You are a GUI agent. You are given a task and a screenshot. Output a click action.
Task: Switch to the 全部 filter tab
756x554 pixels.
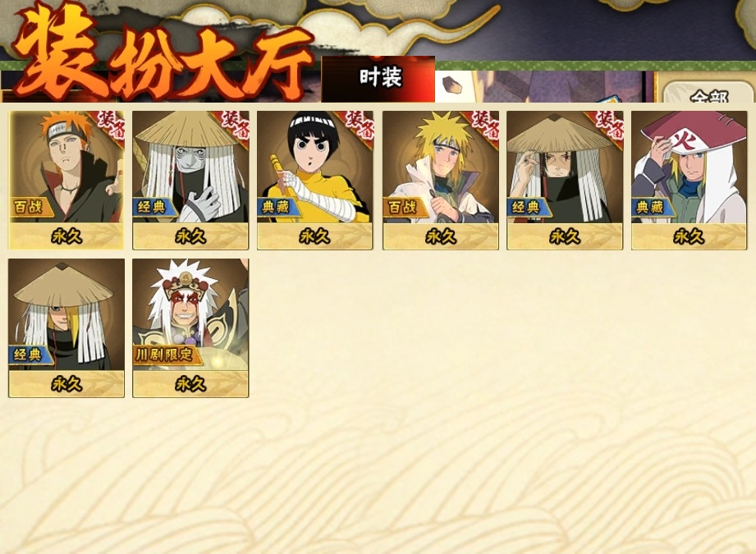708,93
